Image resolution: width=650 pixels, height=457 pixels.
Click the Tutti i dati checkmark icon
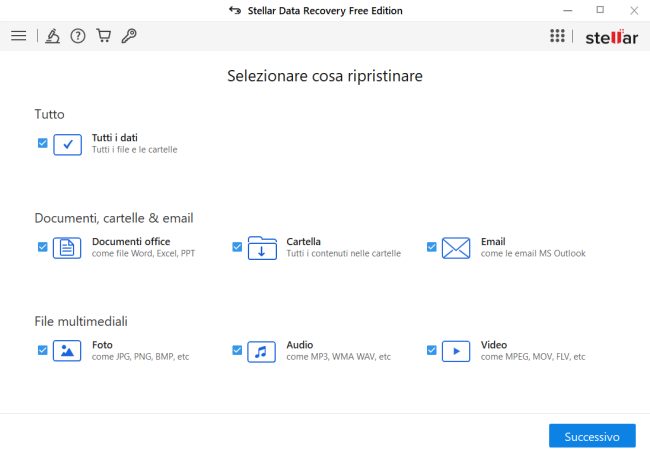[68, 144]
